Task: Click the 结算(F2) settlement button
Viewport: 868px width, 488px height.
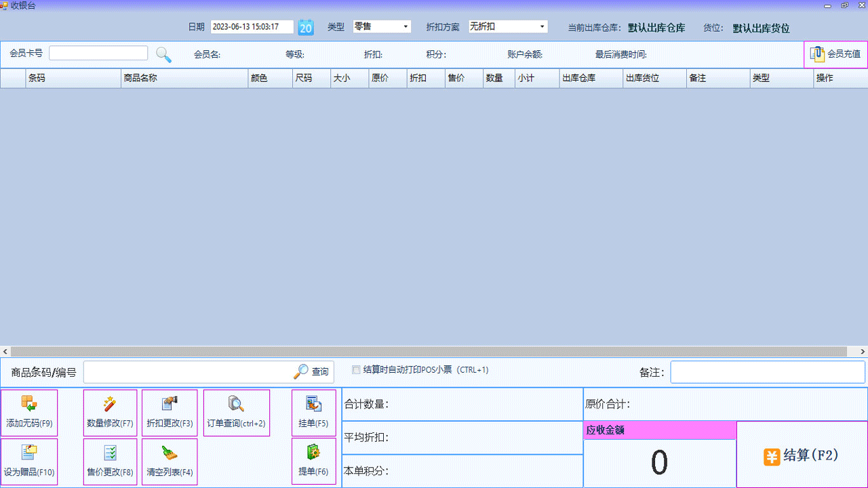Action: click(x=800, y=457)
